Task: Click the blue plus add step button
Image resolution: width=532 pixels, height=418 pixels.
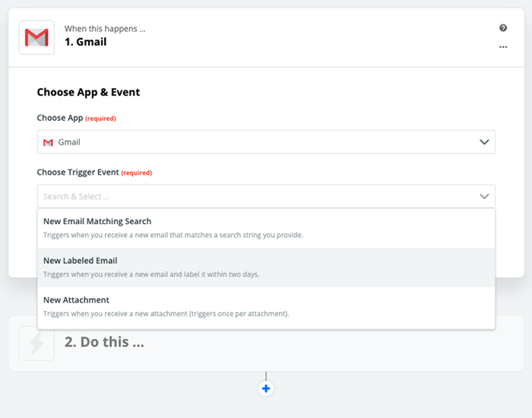Action: (x=266, y=388)
